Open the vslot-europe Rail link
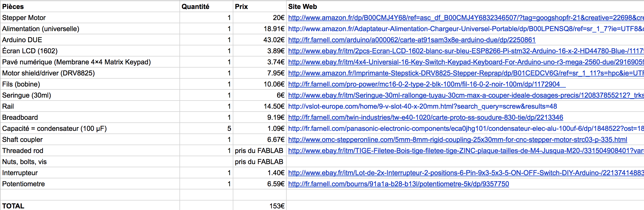644x210 pixels. [x=422, y=106]
